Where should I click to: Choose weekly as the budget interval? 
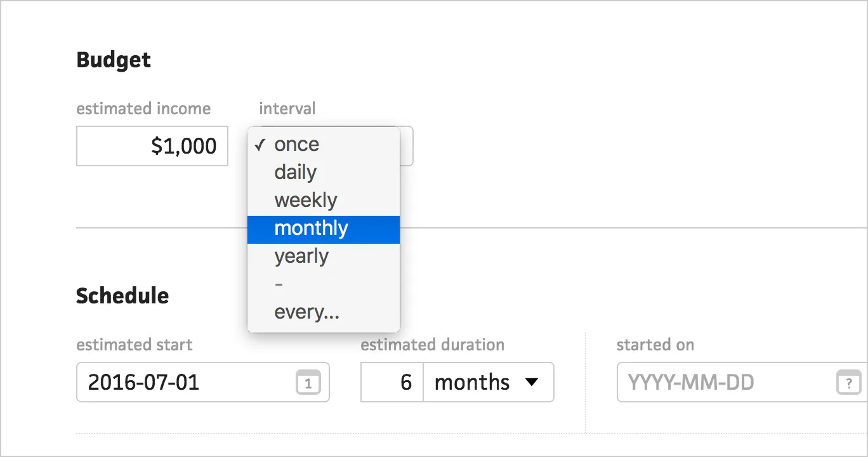[306, 200]
